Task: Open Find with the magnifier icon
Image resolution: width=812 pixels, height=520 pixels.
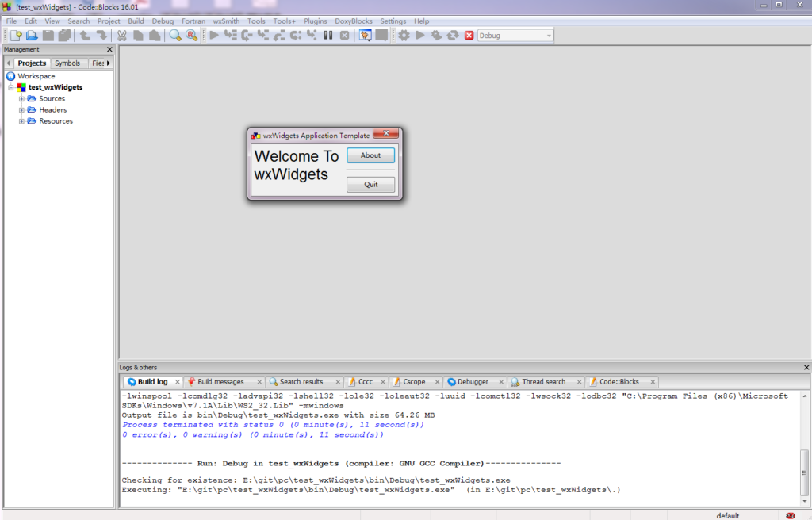Action: coord(175,35)
